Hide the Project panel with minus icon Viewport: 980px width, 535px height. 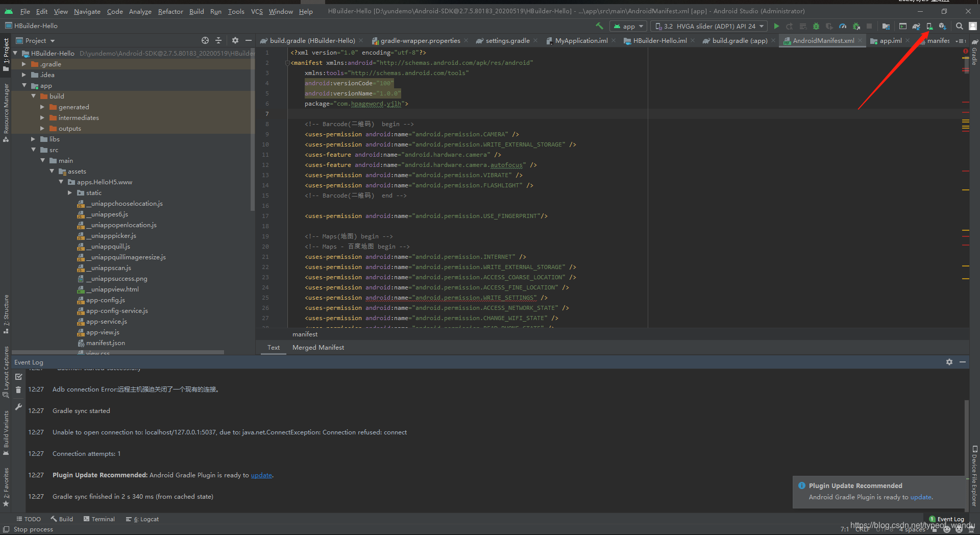[x=249, y=40]
